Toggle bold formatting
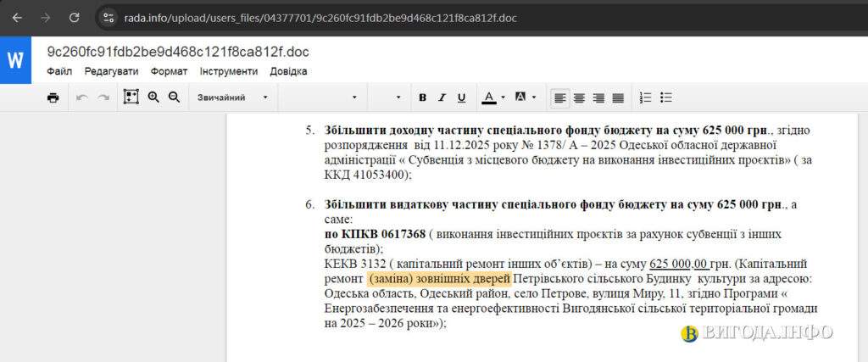Viewport: 868px width, 362px height. tap(422, 97)
